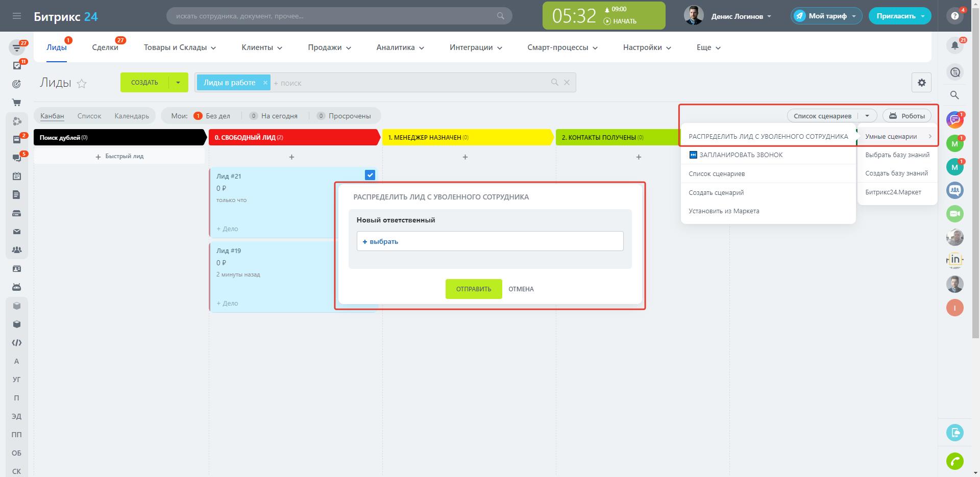Viewport: 980px width, 477px height.
Task: Open the code brackets icon in sidebar
Action: tap(16, 343)
